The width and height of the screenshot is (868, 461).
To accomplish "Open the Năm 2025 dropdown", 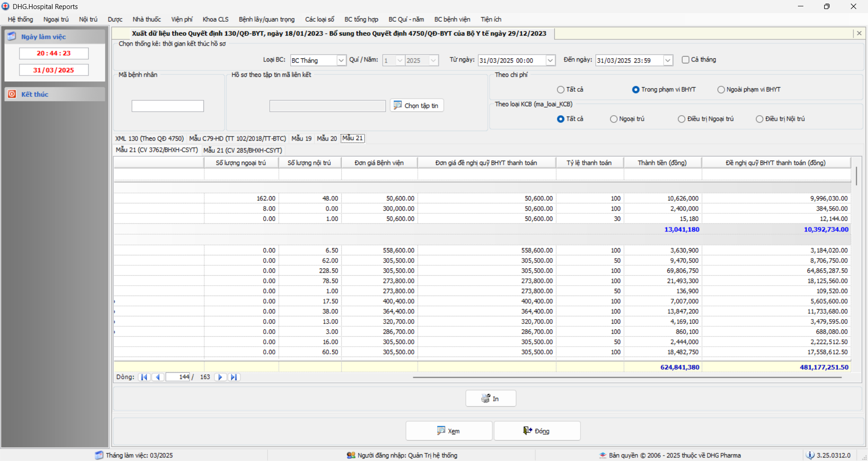I will [434, 61].
